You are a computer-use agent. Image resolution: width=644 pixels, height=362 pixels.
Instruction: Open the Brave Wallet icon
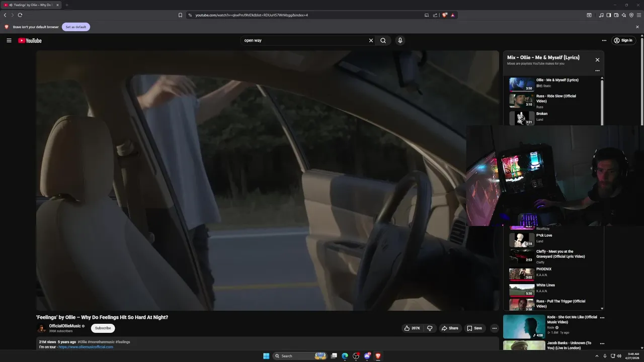pos(616,15)
